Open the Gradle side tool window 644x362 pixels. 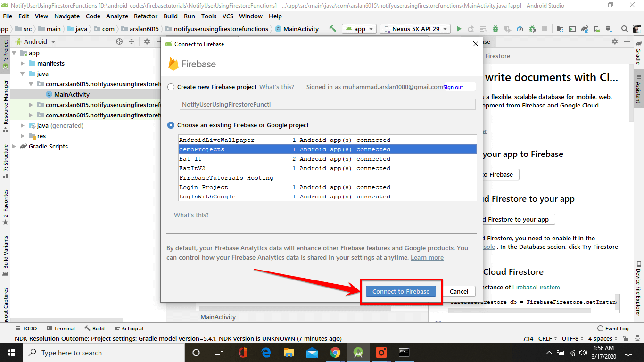(639, 53)
